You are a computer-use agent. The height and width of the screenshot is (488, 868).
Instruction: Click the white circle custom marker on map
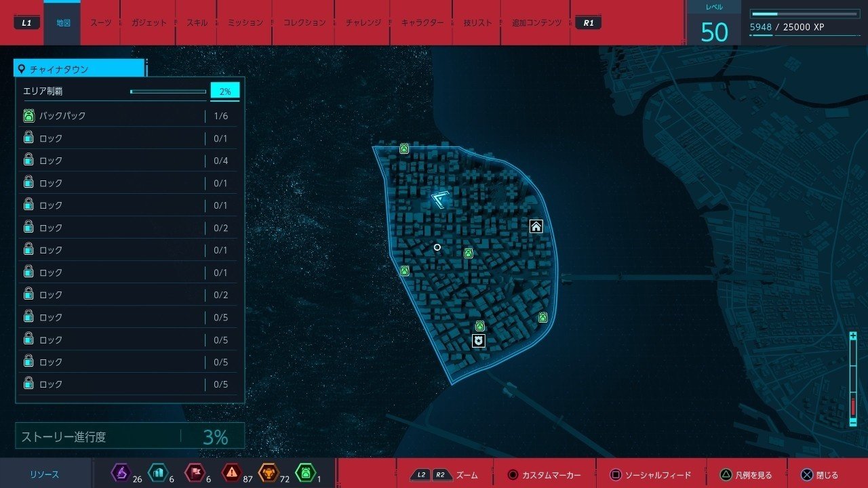[x=437, y=247]
